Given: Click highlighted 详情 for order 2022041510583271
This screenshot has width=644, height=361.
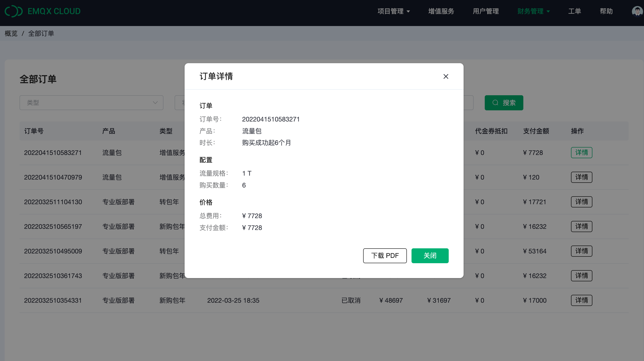Looking at the screenshot, I should [581, 153].
